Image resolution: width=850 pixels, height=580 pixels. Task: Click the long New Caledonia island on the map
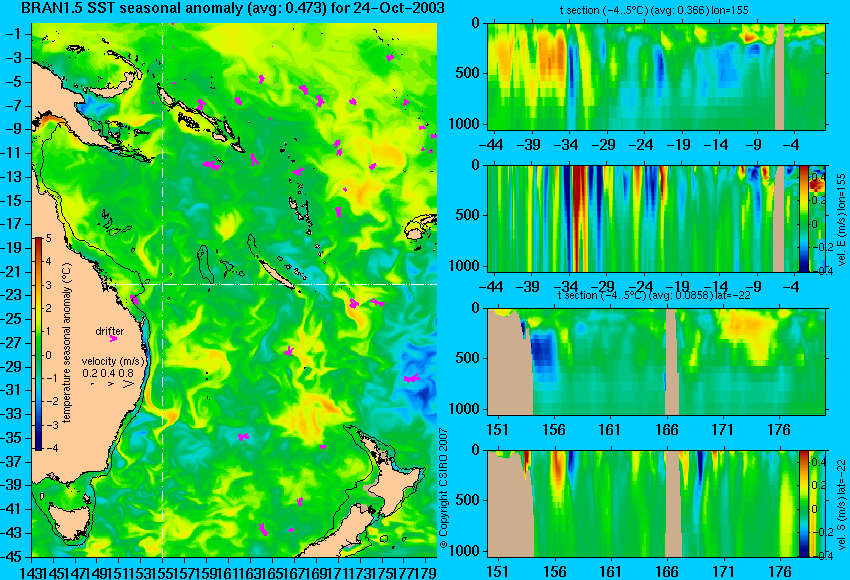click(276, 275)
